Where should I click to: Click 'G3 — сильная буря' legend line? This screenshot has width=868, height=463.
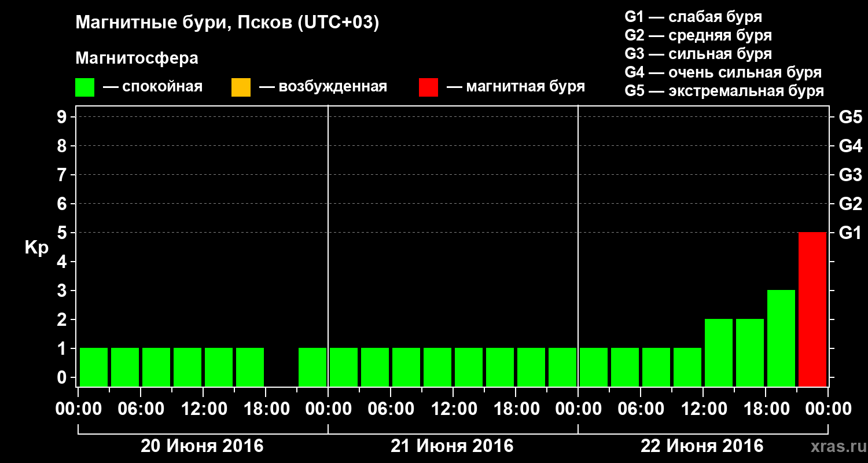[x=698, y=54]
